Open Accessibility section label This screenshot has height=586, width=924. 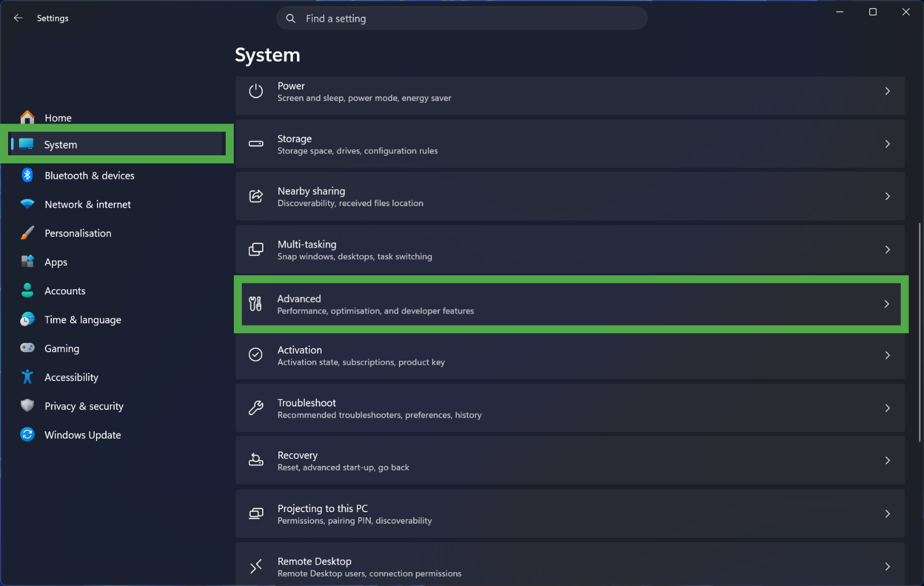pos(72,378)
